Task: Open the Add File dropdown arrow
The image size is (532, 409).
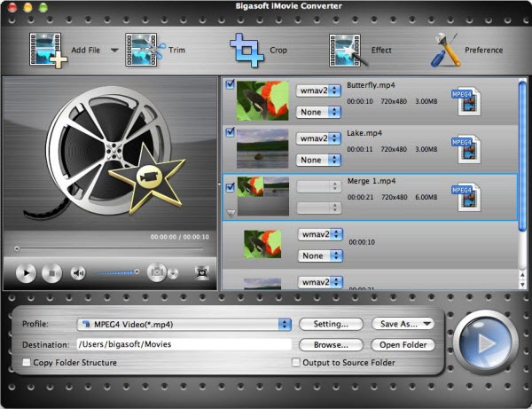Action: (x=114, y=51)
